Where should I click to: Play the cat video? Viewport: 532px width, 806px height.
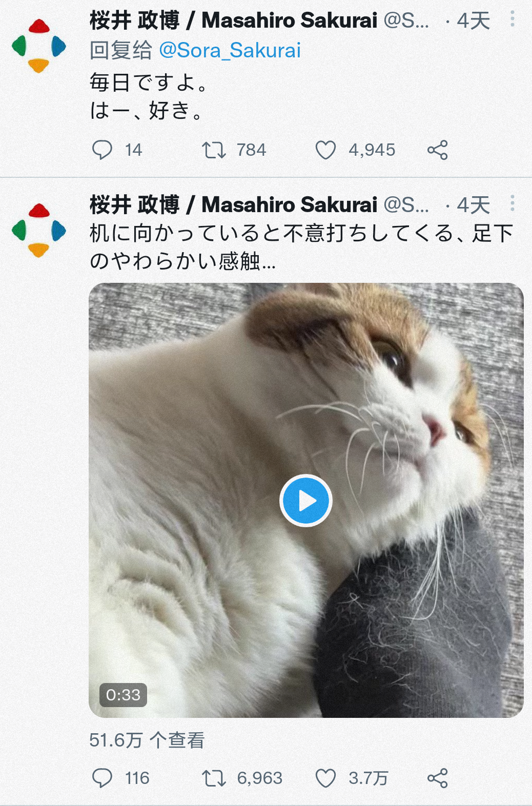click(x=306, y=501)
